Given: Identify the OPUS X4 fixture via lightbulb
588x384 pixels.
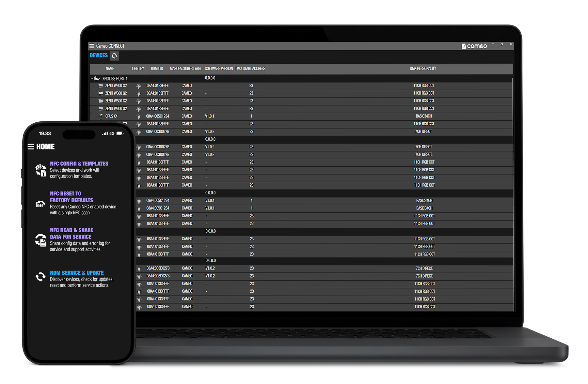Looking at the screenshot, I should tap(139, 116).
